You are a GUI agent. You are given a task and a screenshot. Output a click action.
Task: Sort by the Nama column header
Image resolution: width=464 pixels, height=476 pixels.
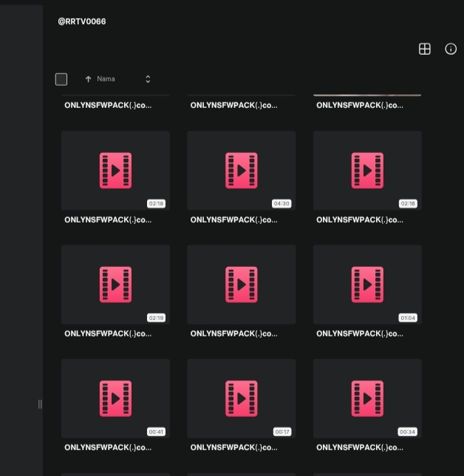tap(106, 79)
